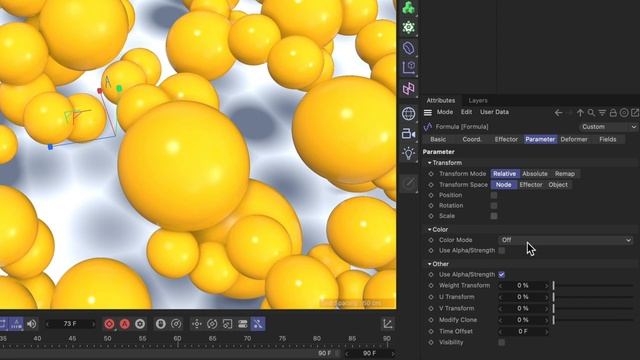The image size is (640, 360).
Task: Open the Custom preset dropdown
Action: [x=609, y=127]
